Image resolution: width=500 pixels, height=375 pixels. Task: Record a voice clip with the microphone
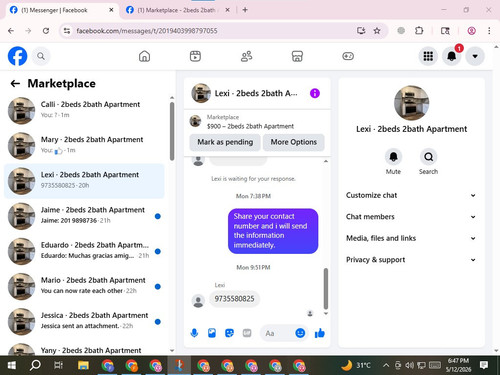[x=194, y=333]
